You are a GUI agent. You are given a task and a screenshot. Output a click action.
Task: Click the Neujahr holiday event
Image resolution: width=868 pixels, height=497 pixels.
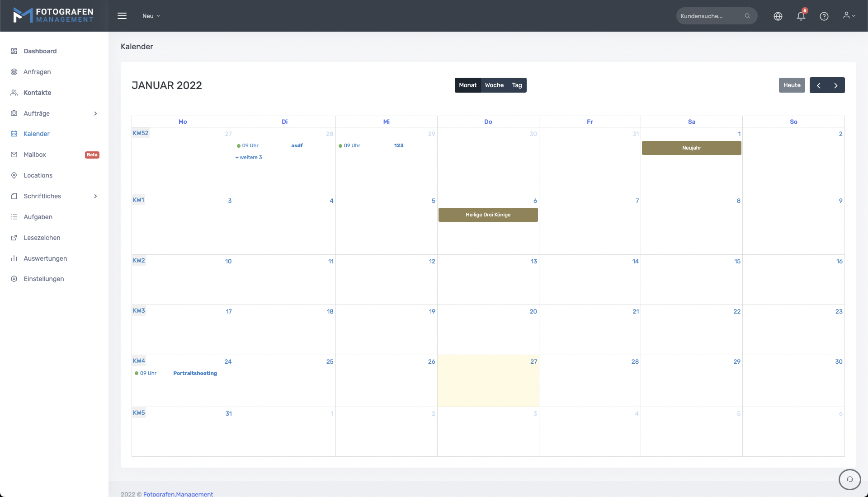pos(691,148)
